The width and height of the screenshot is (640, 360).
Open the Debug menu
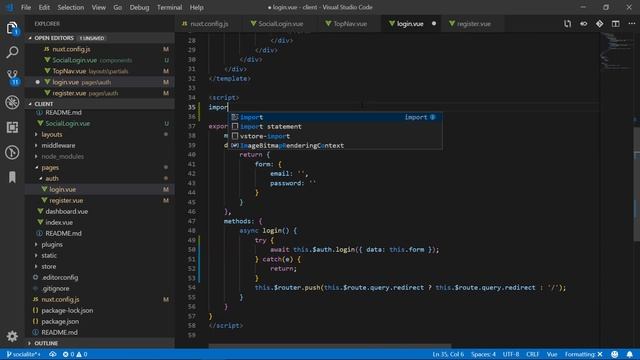tap(139, 7)
